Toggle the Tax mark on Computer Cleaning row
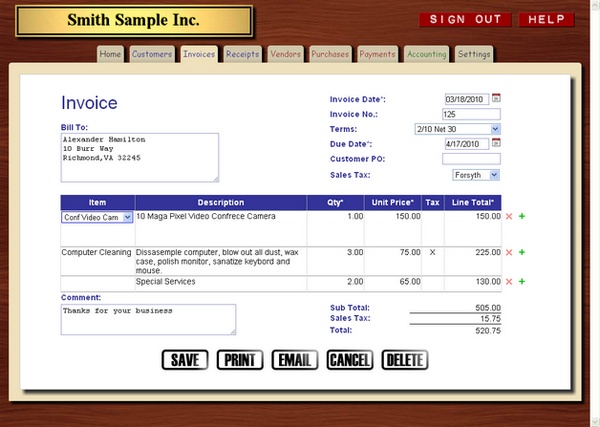600x427 pixels. coord(432,253)
